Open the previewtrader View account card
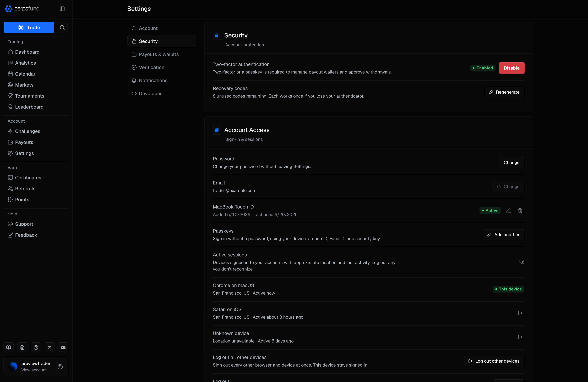Screen dimensions: 588x382 pos(36,367)
